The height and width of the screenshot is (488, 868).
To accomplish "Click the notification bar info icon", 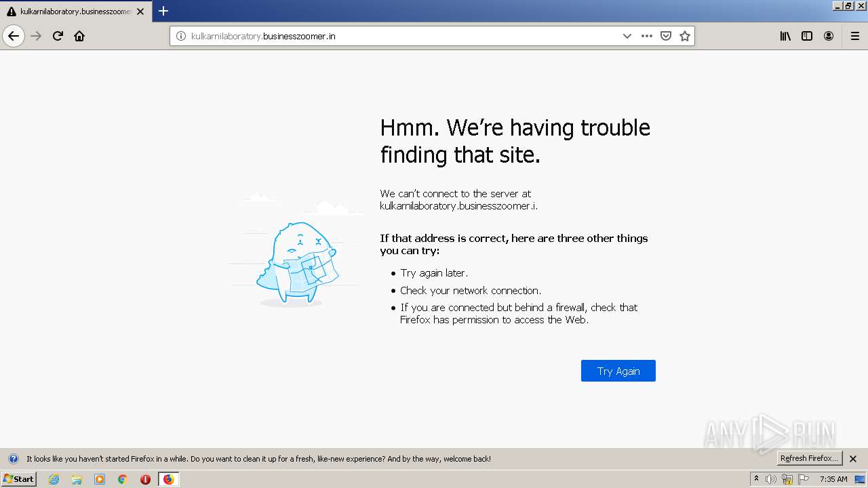I will tap(13, 459).
